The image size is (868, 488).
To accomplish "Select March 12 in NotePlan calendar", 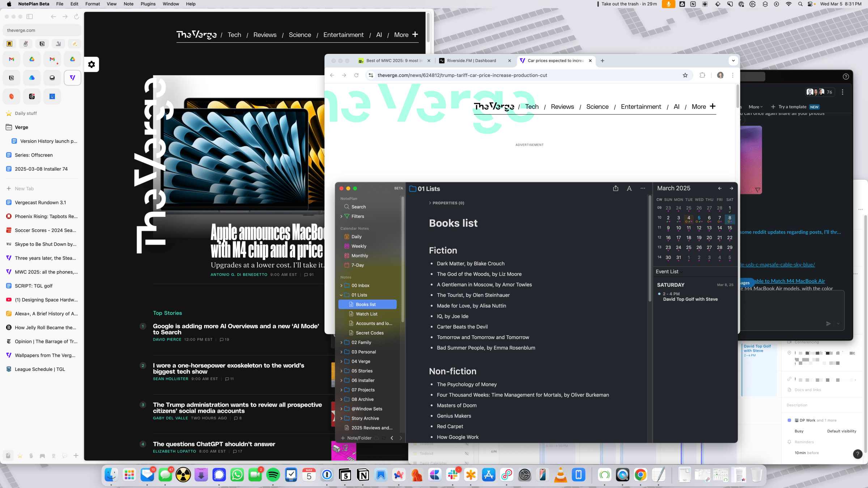I will click(699, 228).
